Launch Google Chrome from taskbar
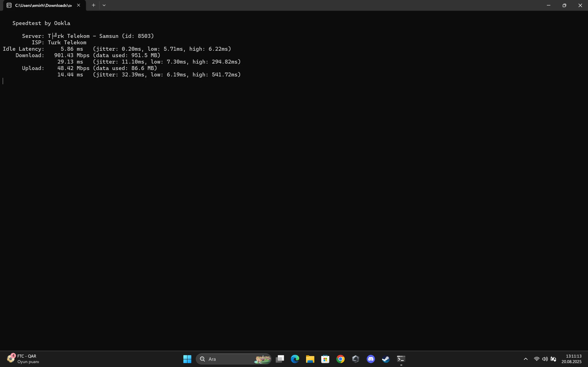 [x=340, y=359]
